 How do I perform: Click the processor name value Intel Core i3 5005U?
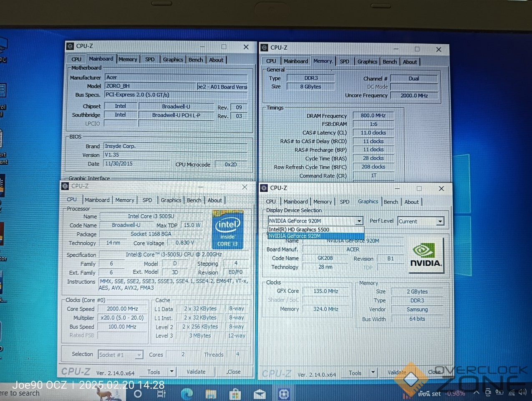click(x=151, y=216)
